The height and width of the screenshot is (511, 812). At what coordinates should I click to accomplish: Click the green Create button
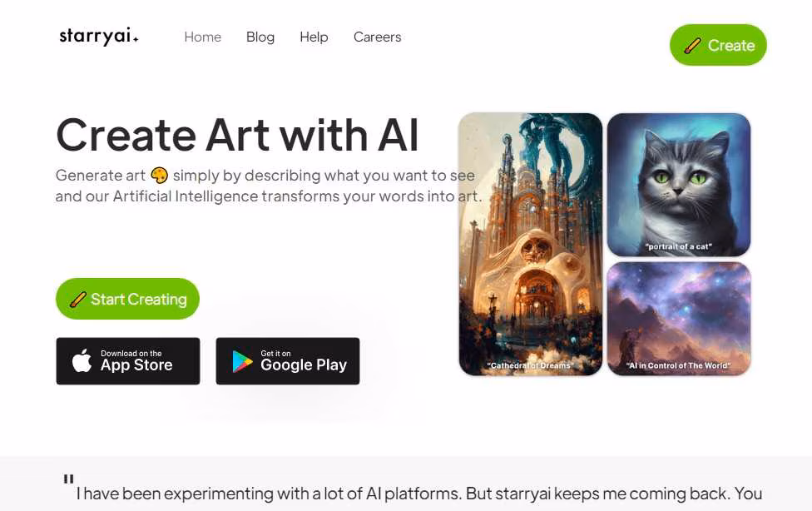(x=718, y=45)
